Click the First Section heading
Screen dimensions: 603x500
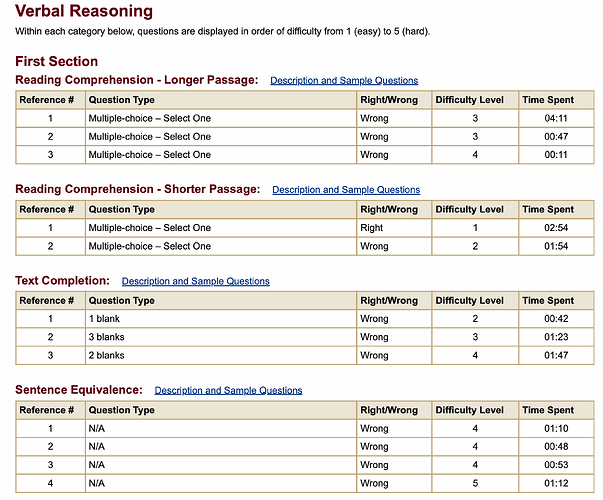coord(56,62)
